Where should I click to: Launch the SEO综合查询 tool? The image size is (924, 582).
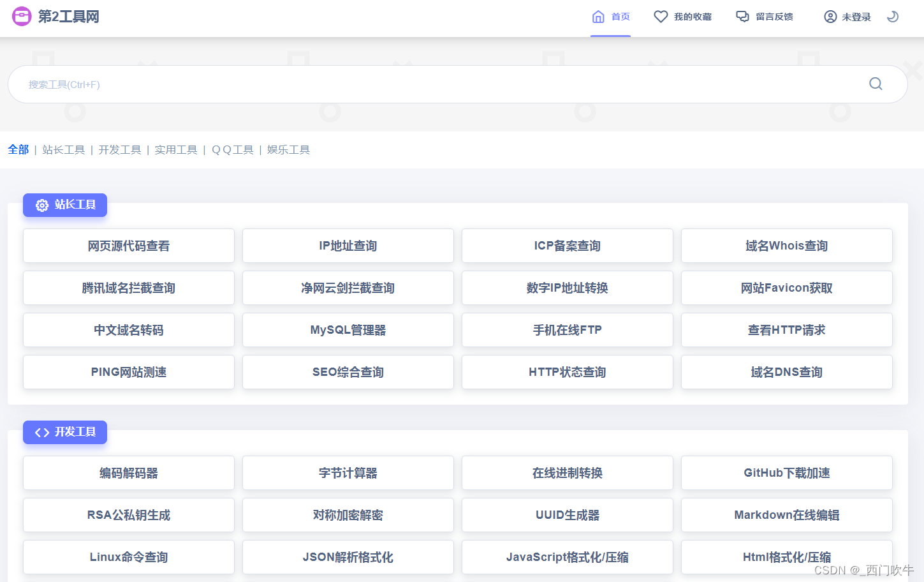[348, 372]
